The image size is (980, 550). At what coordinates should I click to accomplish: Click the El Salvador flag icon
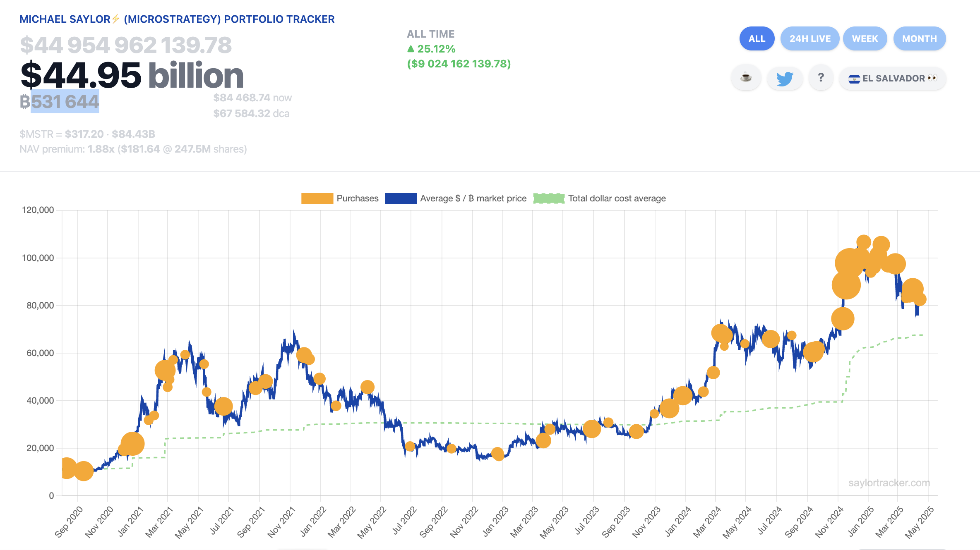tap(855, 78)
